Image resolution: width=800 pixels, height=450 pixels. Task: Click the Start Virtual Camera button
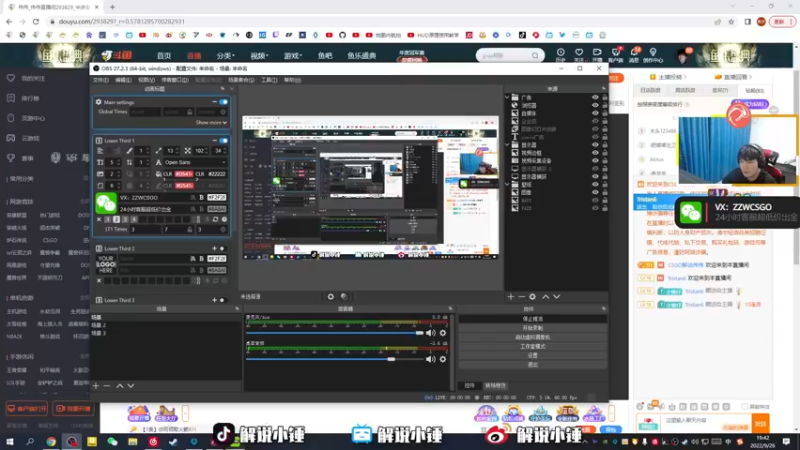click(533, 337)
